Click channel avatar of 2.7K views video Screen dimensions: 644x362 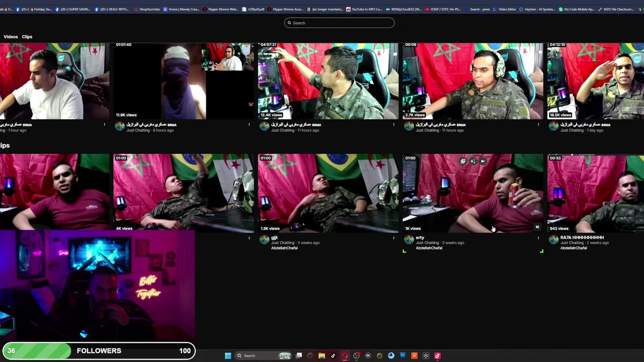point(409,126)
